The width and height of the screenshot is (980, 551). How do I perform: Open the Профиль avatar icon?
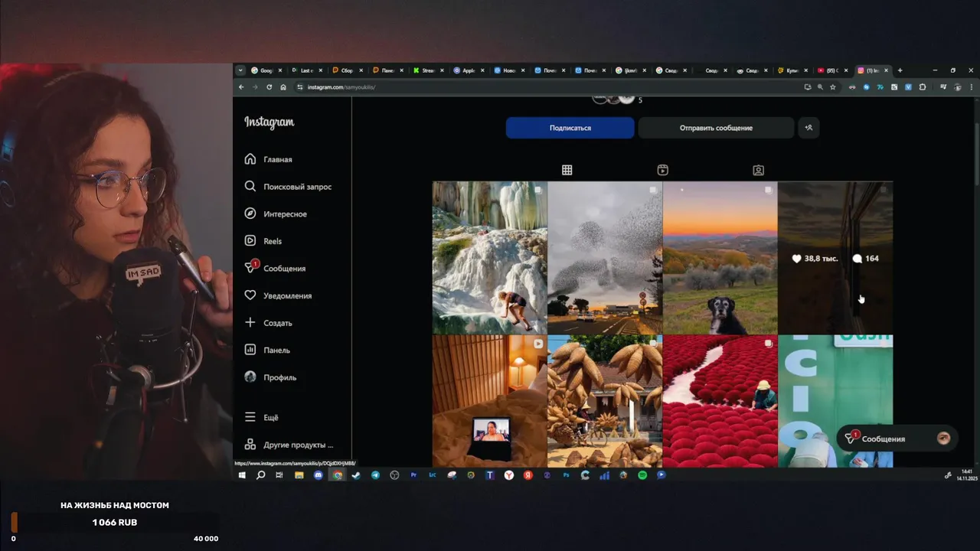coord(250,377)
